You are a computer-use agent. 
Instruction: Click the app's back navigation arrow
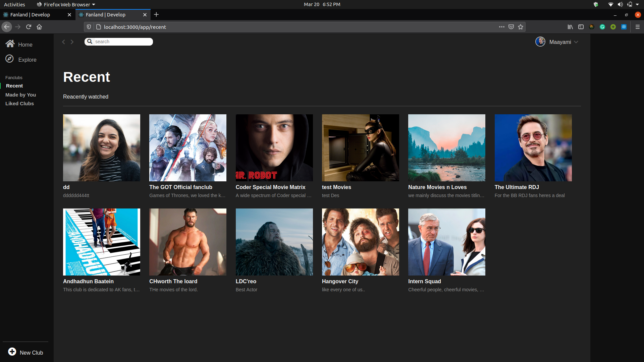tap(63, 42)
